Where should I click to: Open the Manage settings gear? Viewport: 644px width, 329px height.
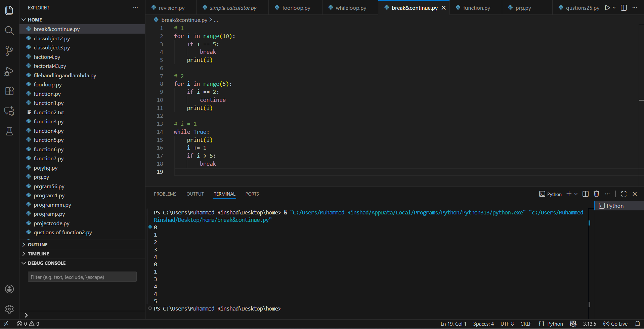click(x=9, y=309)
